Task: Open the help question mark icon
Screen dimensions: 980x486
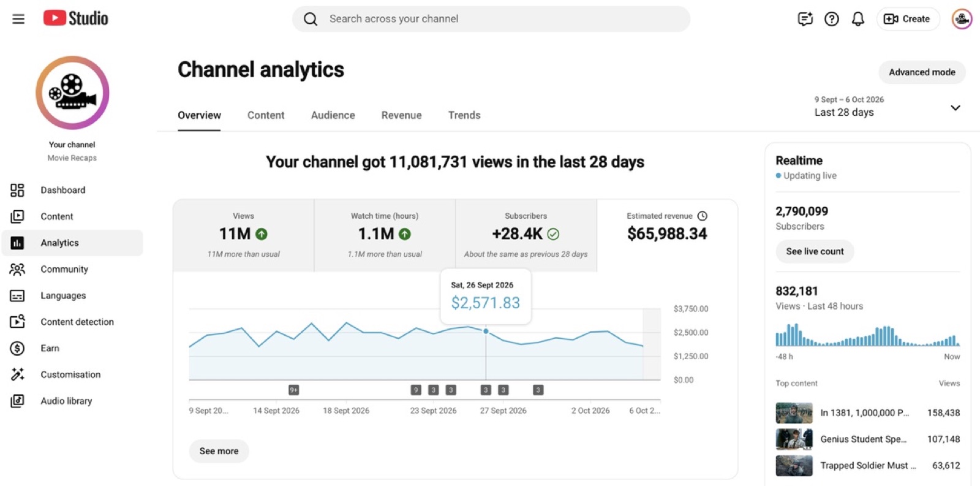Action: click(831, 19)
